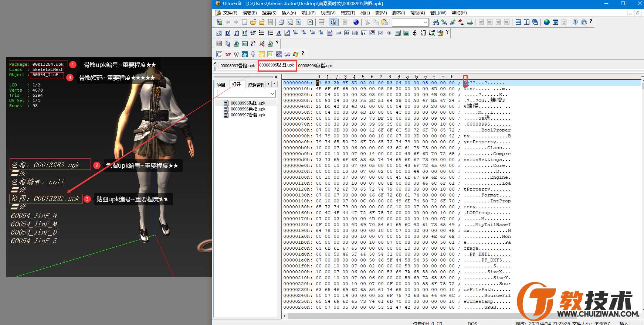The width and height of the screenshot is (644, 325).
Task: Click the Replace (ab→ac) icon
Action: tap(461, 23)
